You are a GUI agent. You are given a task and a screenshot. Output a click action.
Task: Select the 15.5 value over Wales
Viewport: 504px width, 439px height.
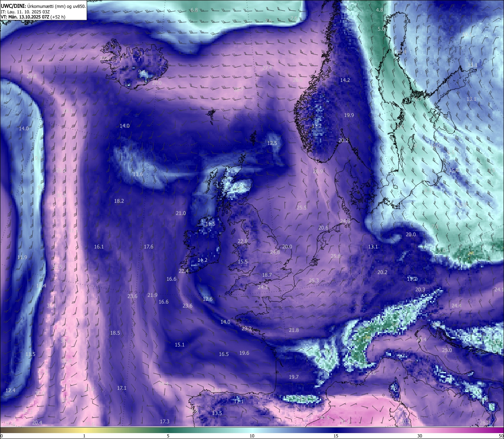click(243, 261)
